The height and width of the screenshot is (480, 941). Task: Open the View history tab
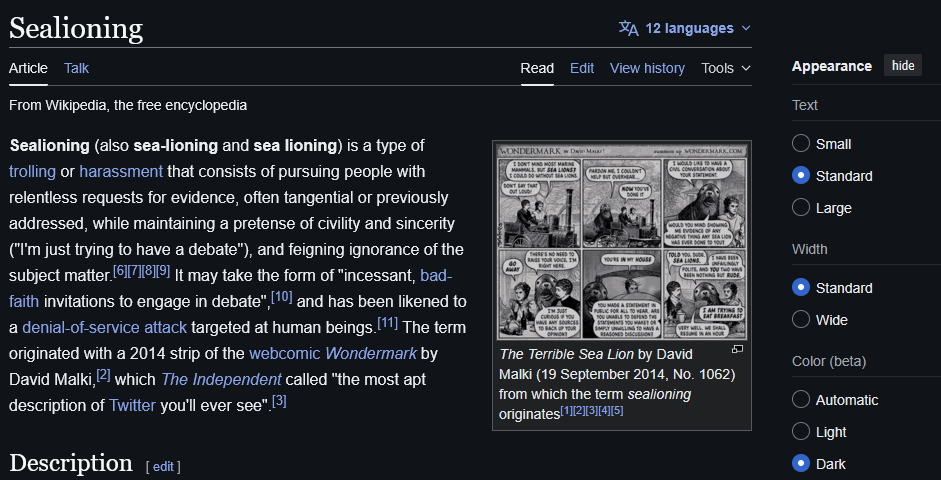coord(648,68)
